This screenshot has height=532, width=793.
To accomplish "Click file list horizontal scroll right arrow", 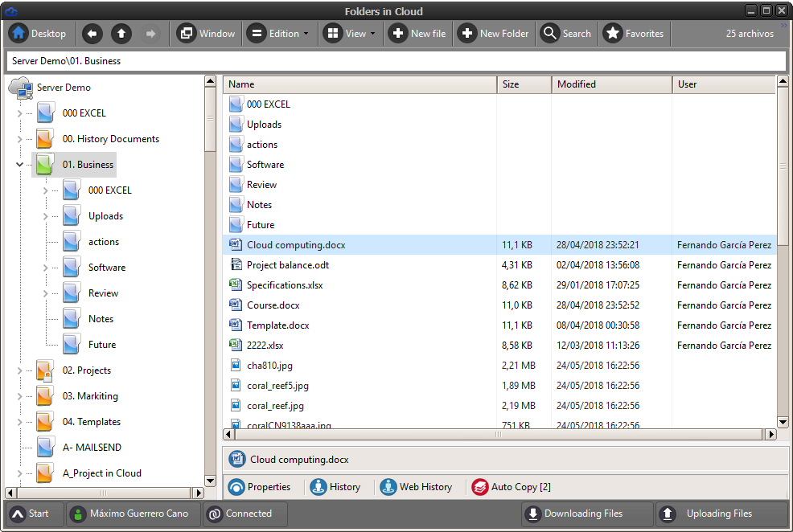I will pos(771,434).
